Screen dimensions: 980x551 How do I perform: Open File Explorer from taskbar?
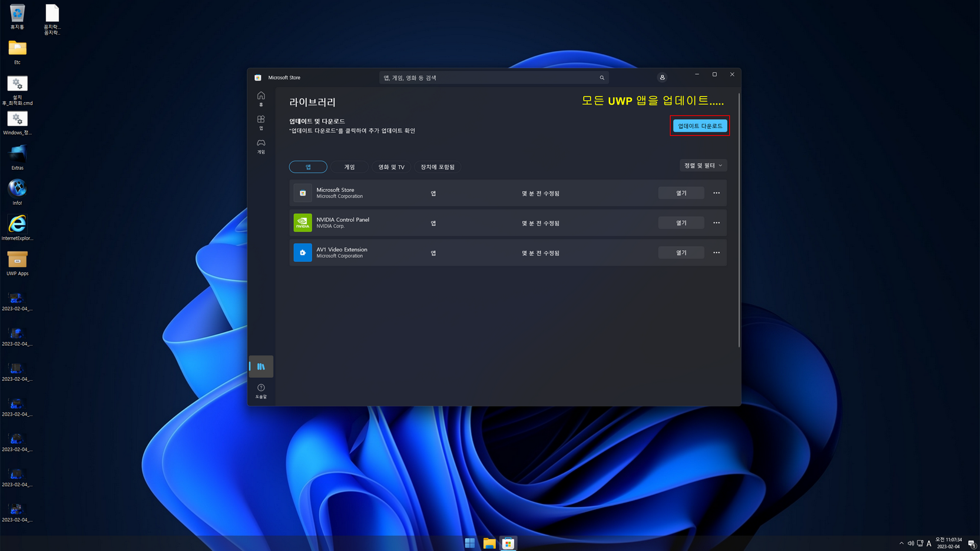(489, 543)
